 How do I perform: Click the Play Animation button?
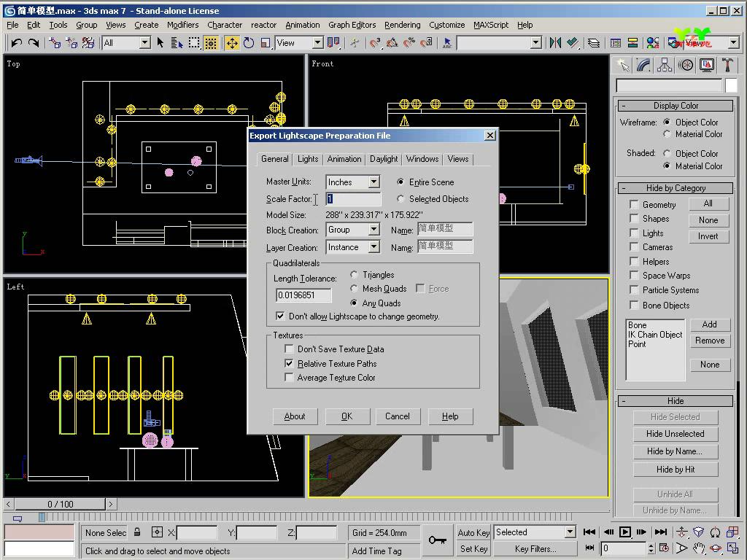[624, 532]
